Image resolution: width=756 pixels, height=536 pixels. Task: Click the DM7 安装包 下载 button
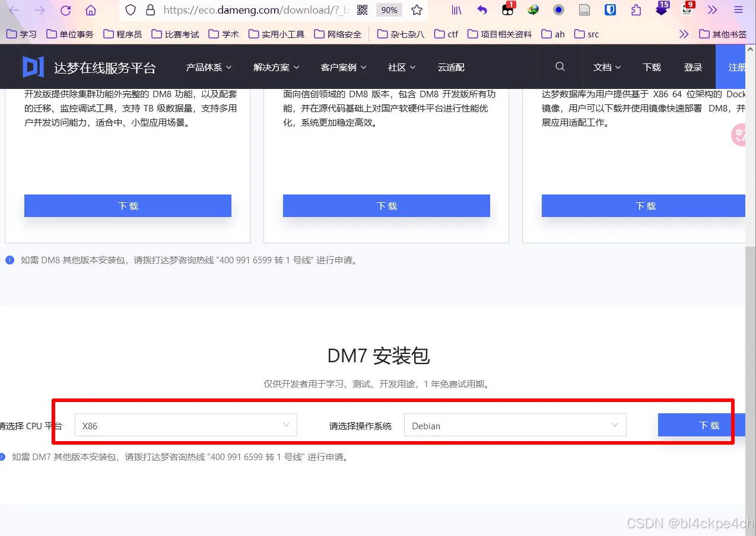pyautogui.click(x=702, y=425)
